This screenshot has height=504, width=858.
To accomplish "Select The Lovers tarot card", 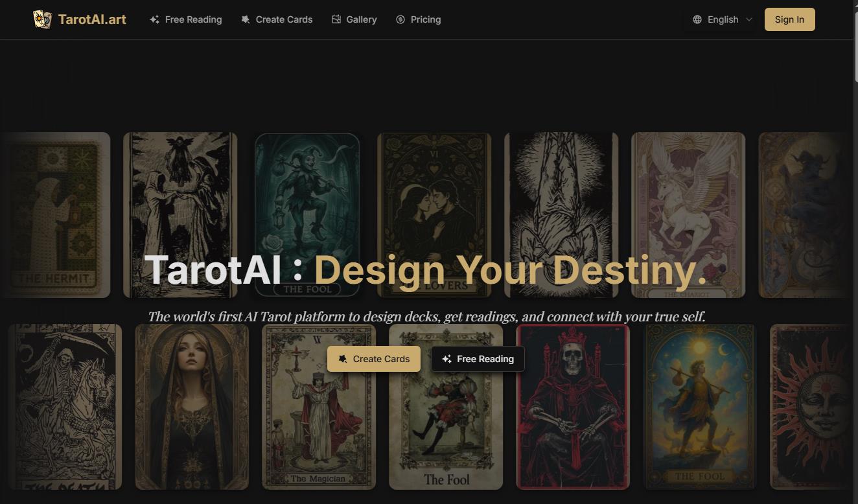I will (x=434, y=215).
